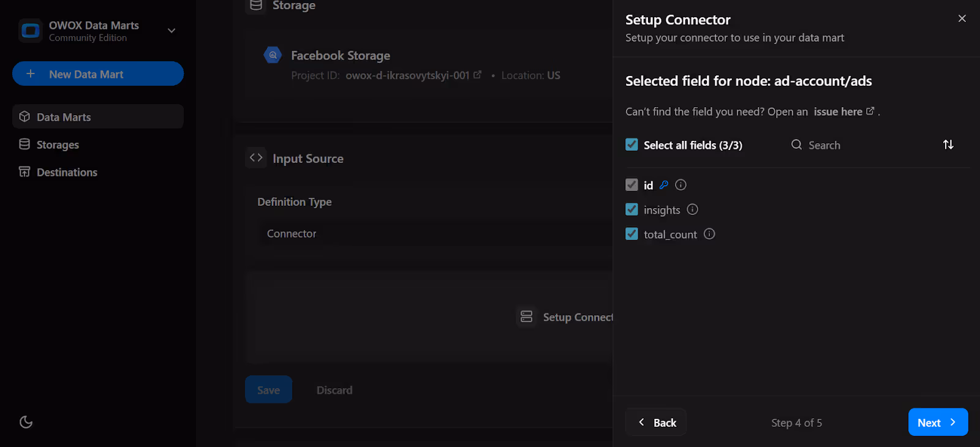Click the Facebook Storage BigQuery icon
This screenshot has height=447, width=980.
273,55
